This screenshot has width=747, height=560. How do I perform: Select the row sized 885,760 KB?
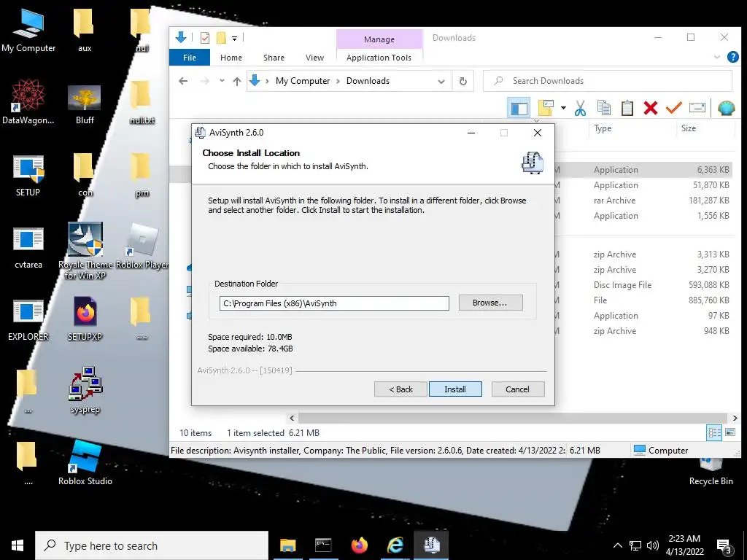coord(642,300)
